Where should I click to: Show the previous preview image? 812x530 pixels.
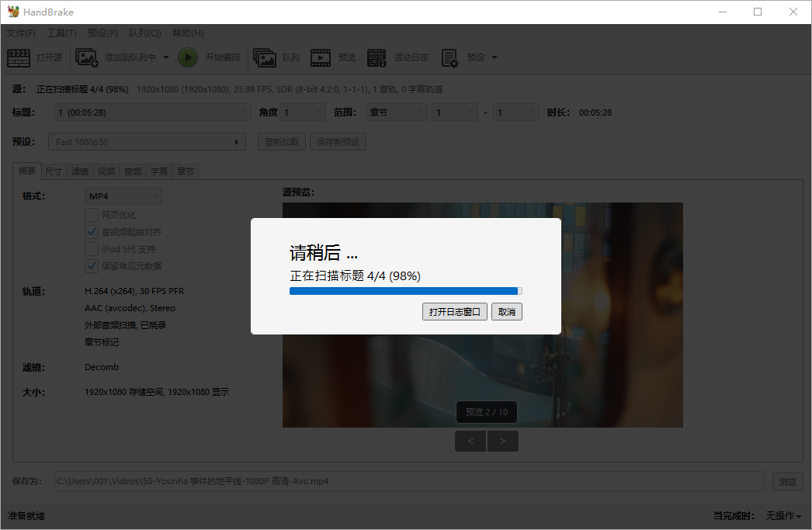click(x=470, y=441)
